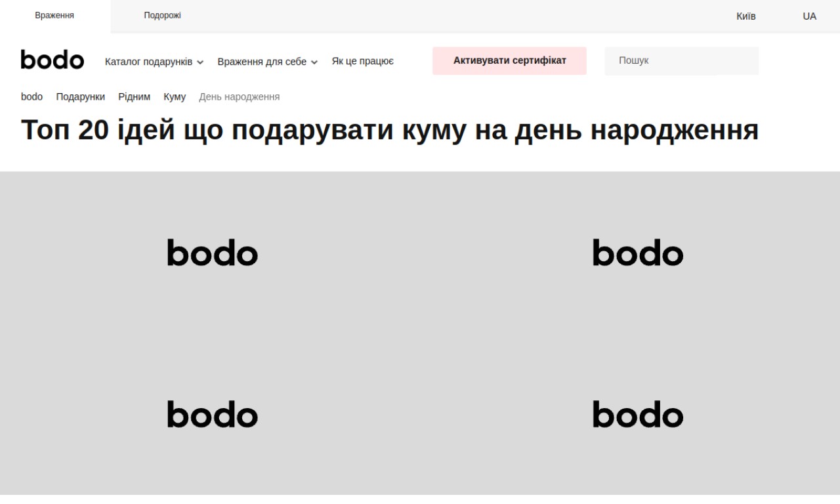The height and width of the screenshot is (504, 840).
Task: Click the Топ 20 ідей page heading
Action: coord(390,130)
